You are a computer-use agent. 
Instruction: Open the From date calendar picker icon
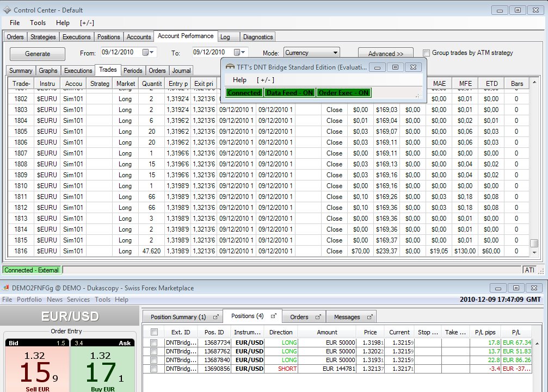click(x=146, y=52)
